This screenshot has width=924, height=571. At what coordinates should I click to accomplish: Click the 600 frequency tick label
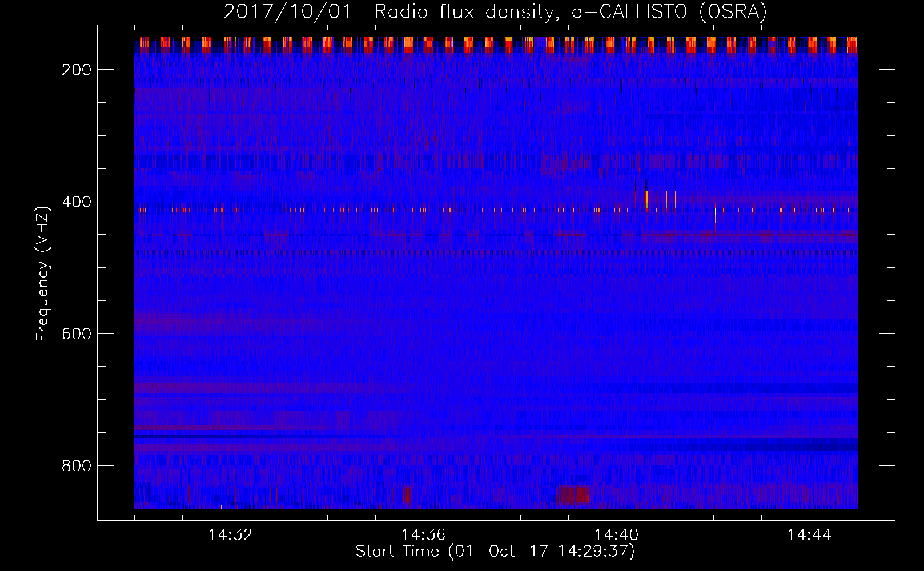[77, 334]
